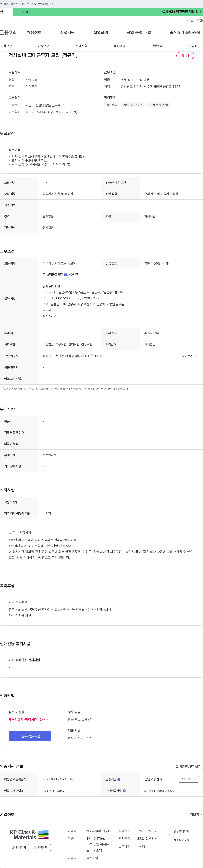Click the 방문,팩스,고용24 application method
The width and height of the screenshot is (203, 868).
click(80, 719)
